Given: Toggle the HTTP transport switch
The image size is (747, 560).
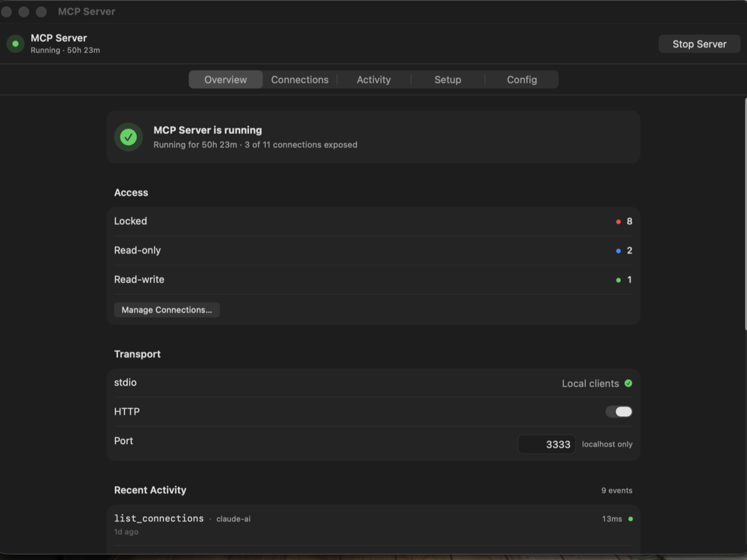Looking at the screenshot, I should click(x=619, y=412).
